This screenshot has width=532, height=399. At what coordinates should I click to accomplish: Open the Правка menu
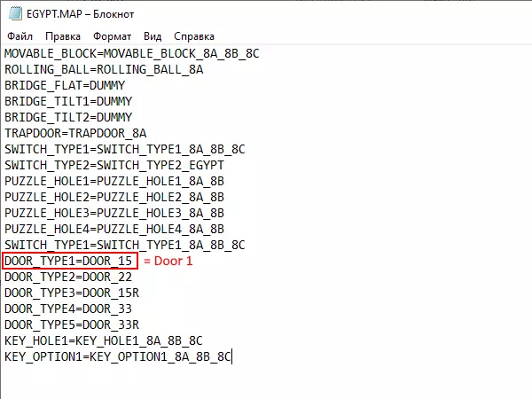point(63,36)
